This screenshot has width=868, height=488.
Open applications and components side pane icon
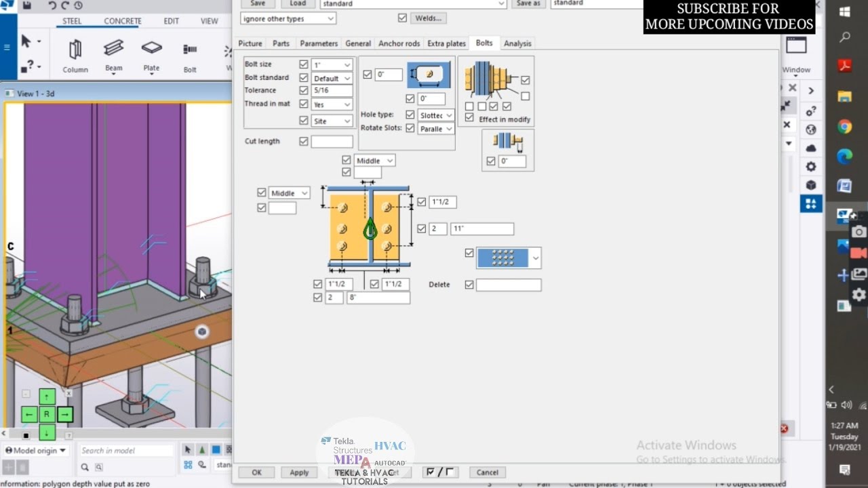[x=810, y=203]
